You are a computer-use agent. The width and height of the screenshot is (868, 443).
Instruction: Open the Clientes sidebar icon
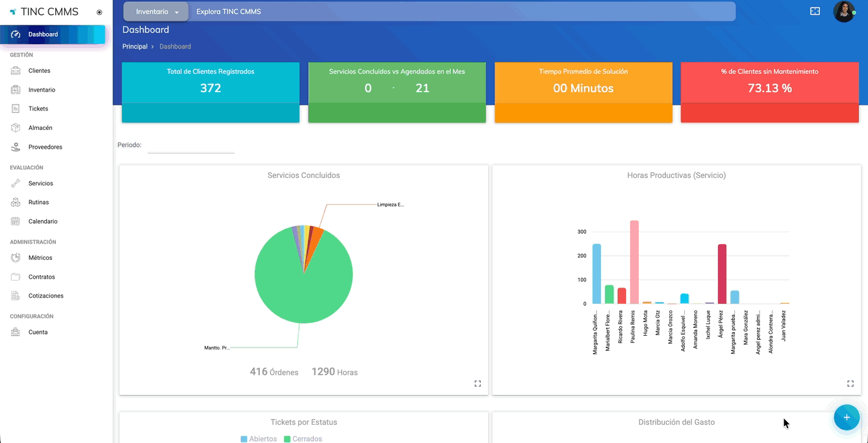[16, 71]
